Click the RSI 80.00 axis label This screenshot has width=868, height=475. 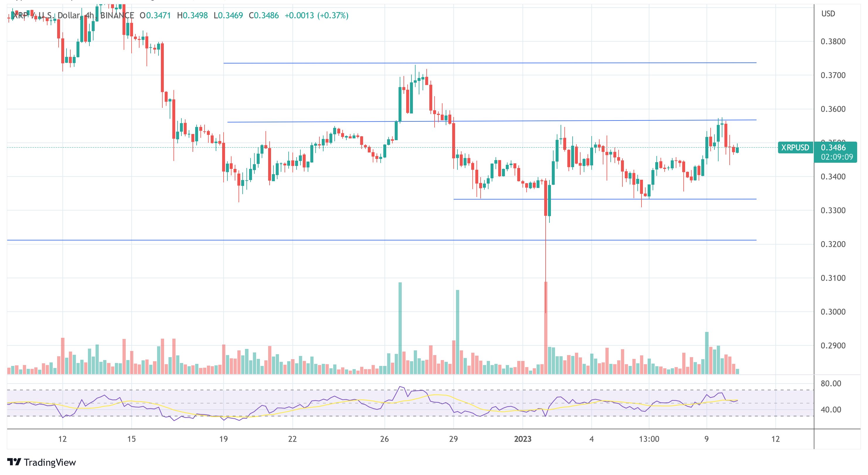(x=831, y=384)
